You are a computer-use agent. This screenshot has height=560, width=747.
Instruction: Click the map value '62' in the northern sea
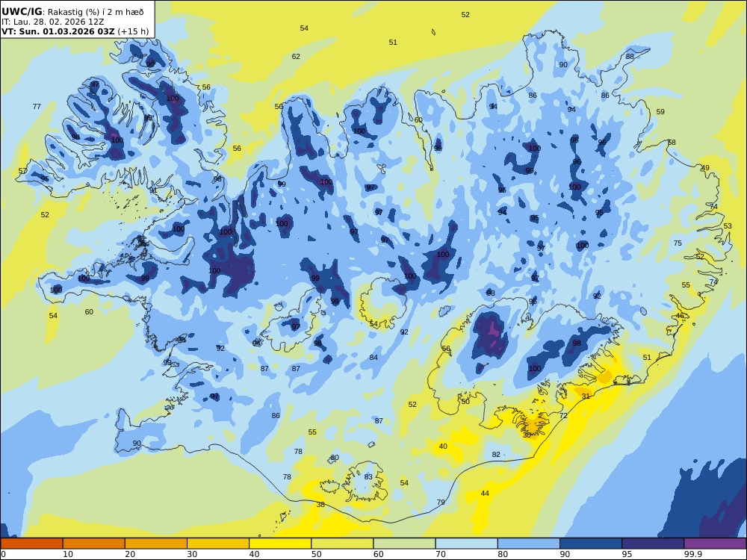[x=296, y=57]
